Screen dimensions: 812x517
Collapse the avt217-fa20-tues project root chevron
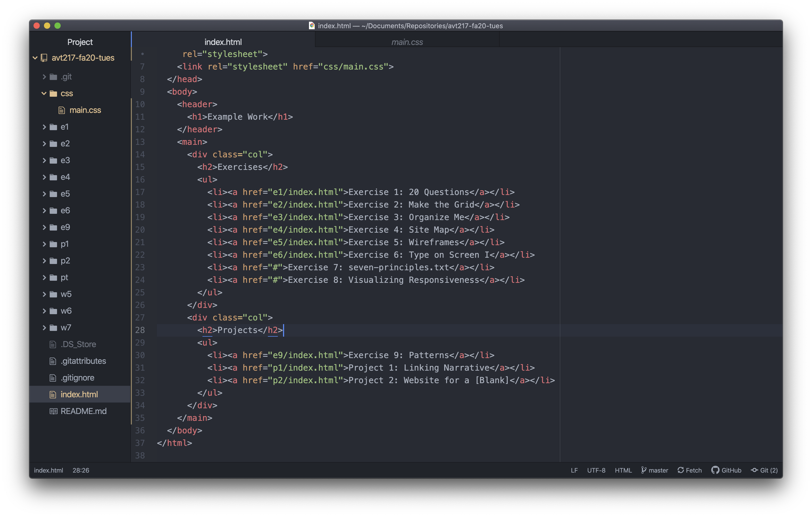coord(35,58)
